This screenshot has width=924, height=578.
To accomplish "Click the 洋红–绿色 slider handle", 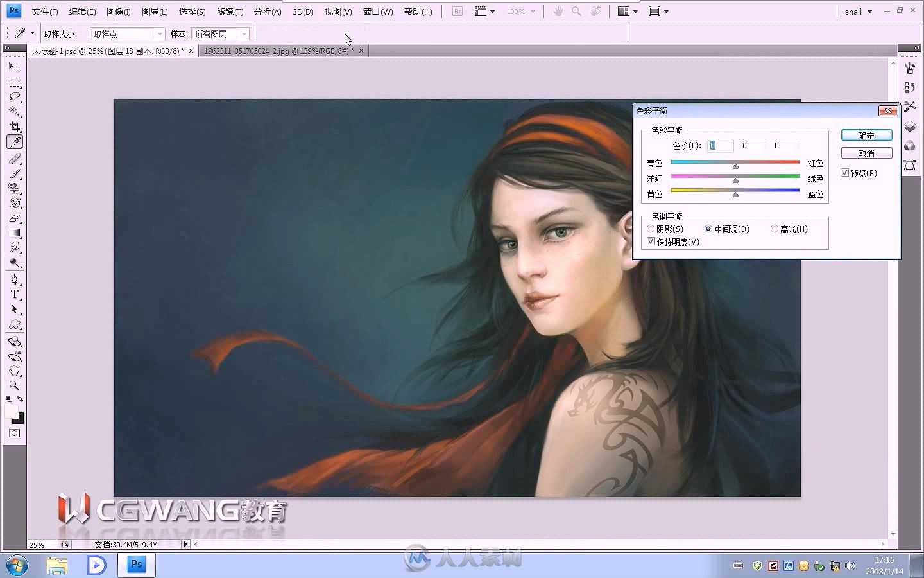I will pos(735,180).
